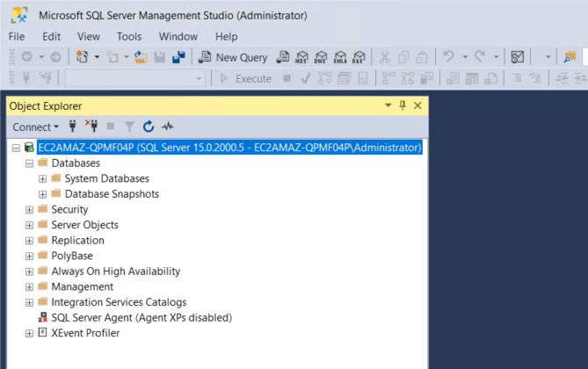Open the File menu
588x369 pixels.
[17, 36]
